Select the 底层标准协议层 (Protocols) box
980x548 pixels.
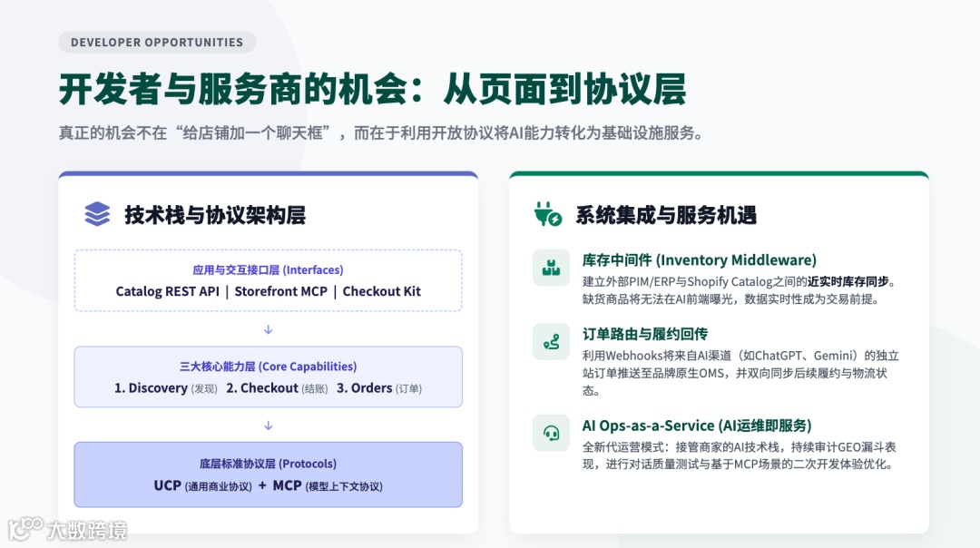268,475
